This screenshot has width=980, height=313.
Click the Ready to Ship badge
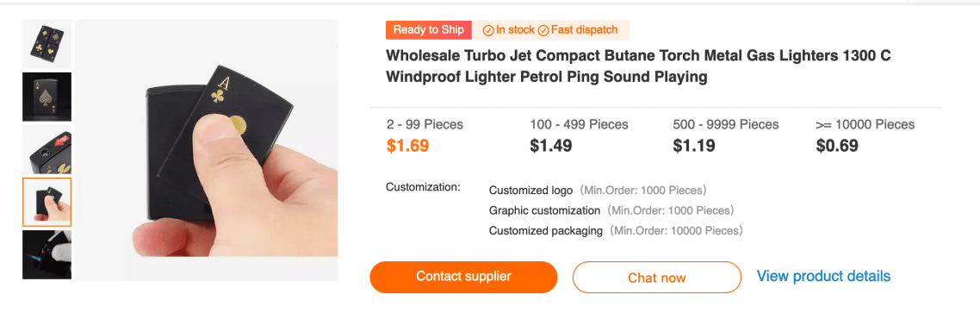429,29
